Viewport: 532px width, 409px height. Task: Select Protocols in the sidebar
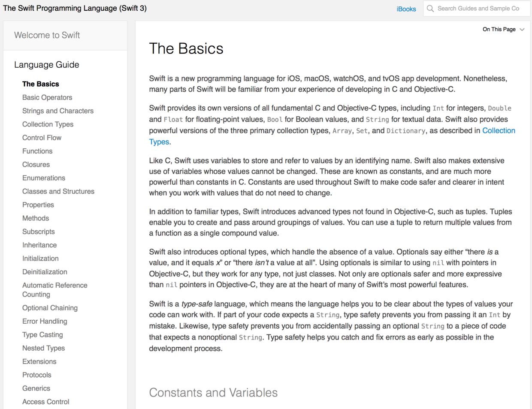pos(36,375)
